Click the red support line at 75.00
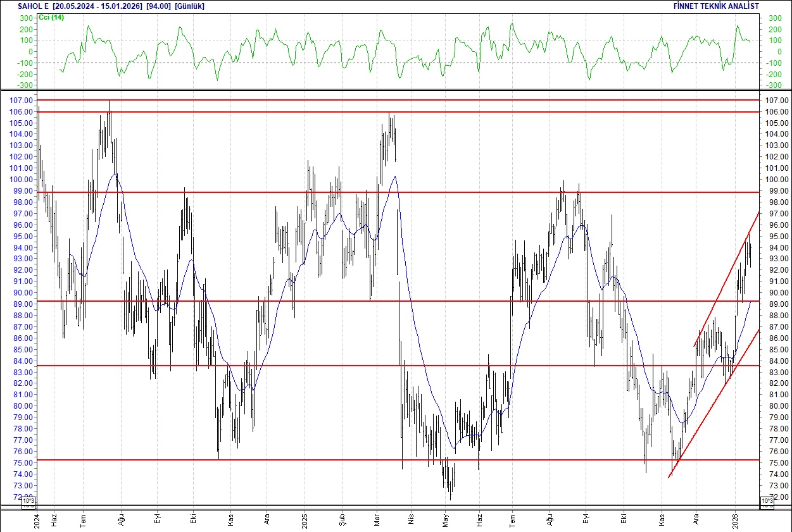This screenshot has height=532, width=792. click(x=380, y=459)
